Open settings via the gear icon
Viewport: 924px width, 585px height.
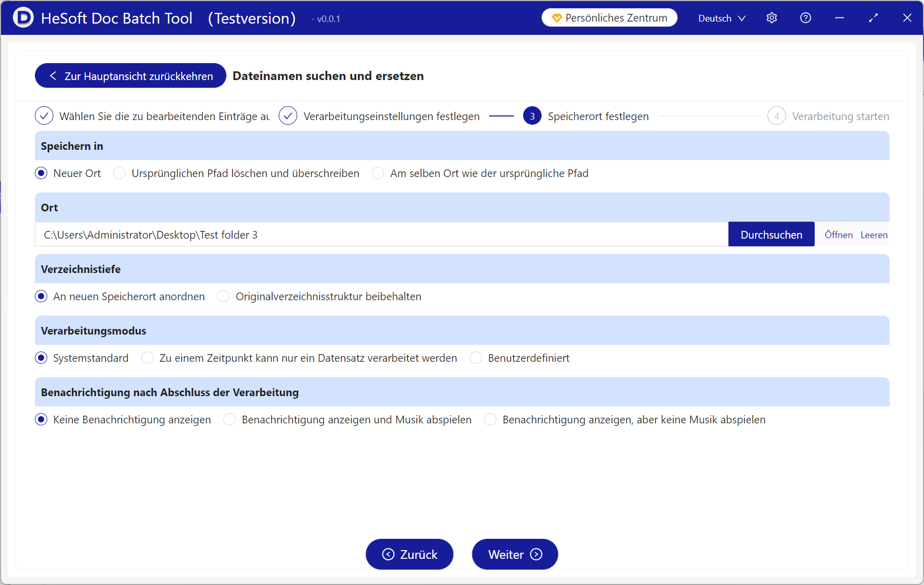(772, 18)
